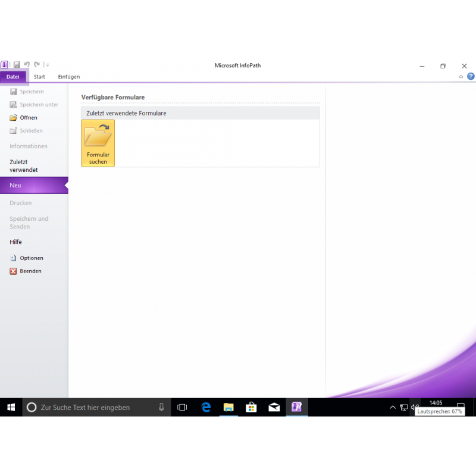Click the InfoPath Help question mark icon
The image size is (476, 476).
tap(471, 77)
